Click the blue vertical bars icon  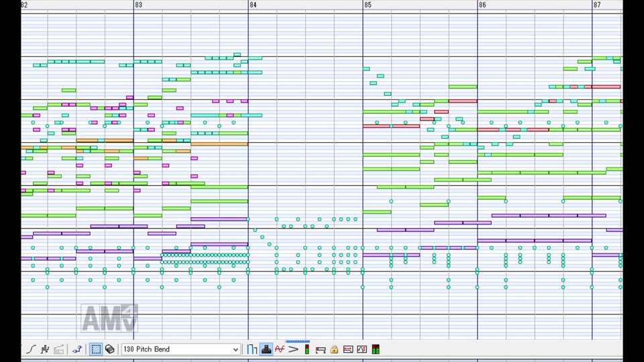(252, 349)
